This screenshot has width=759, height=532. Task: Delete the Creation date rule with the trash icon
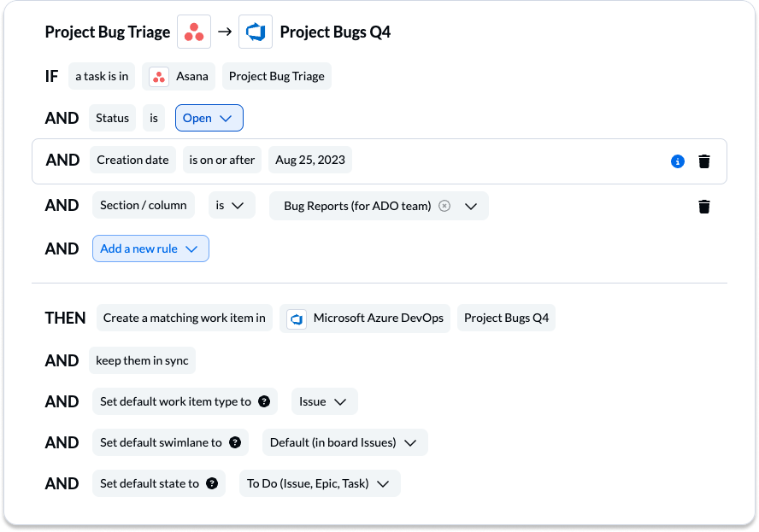point(704,161)
